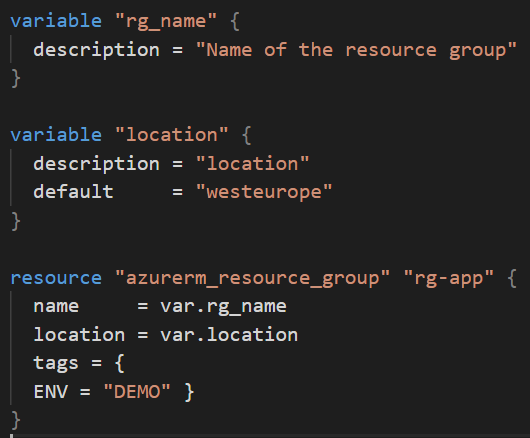Click the "westeurope" default value
Image resolution: width=530 pixels, height=438 pixels.
[x=264, y=192]
